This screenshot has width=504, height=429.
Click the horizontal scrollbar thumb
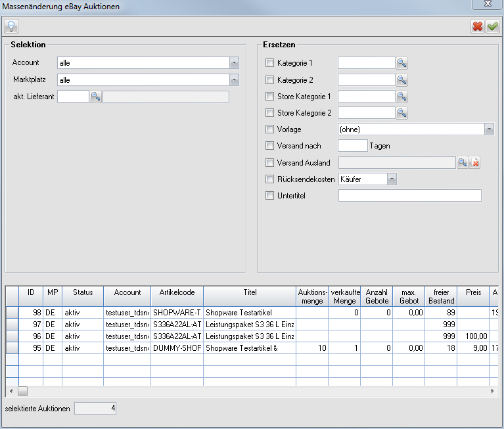tap(22, 391)
